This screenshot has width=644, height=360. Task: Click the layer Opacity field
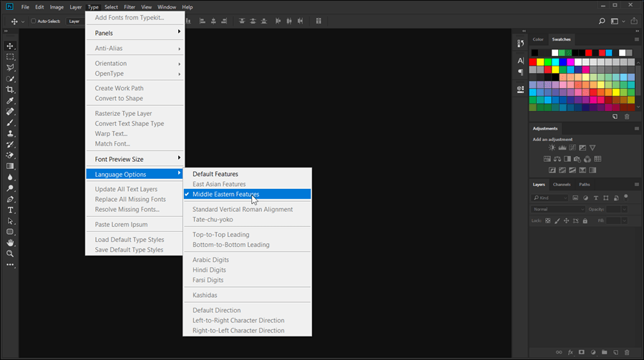coord(613,209)
